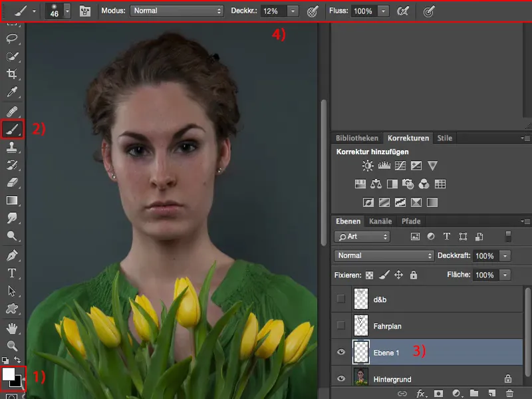
Task: Open layer Fläche slider arrow
Action: [x=505, y=275]
